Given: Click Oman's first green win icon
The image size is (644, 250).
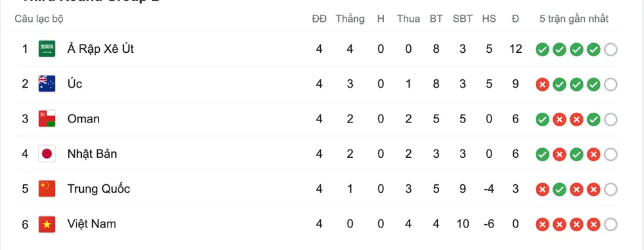Looking at the screenshot, I should coord(542,120).
